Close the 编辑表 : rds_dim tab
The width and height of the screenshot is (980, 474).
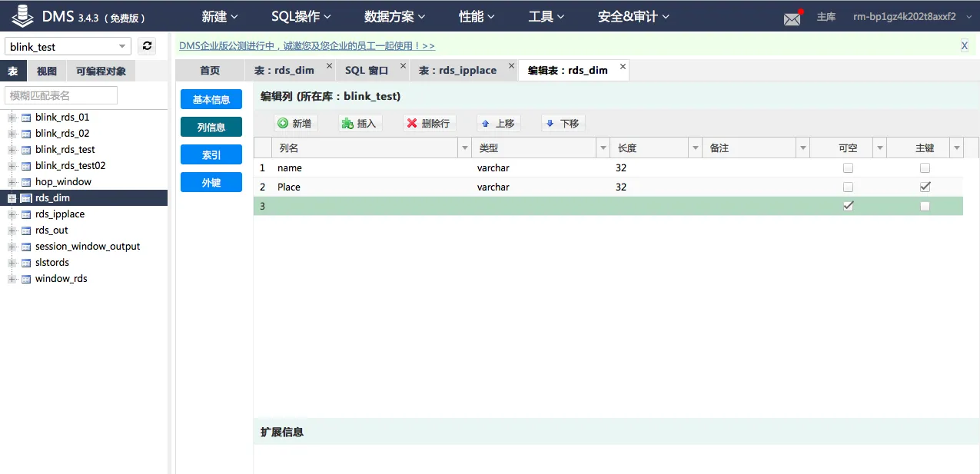click(x=623, y=66)
